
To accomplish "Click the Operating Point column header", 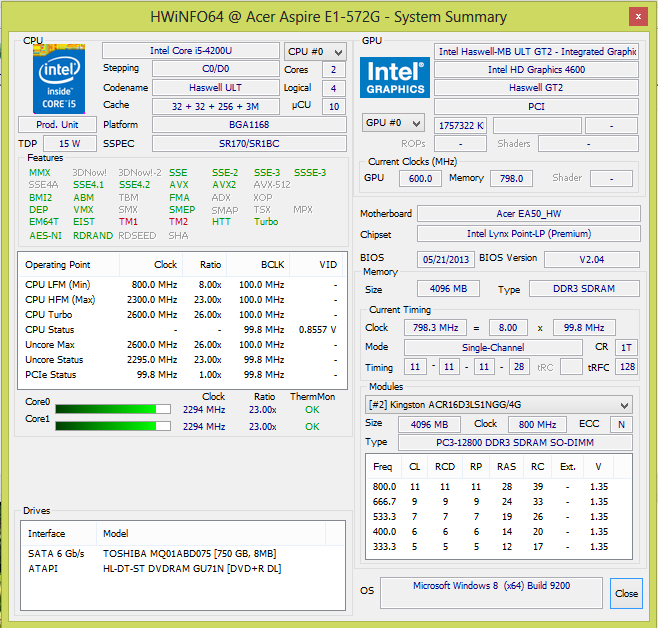I will 69,265.
